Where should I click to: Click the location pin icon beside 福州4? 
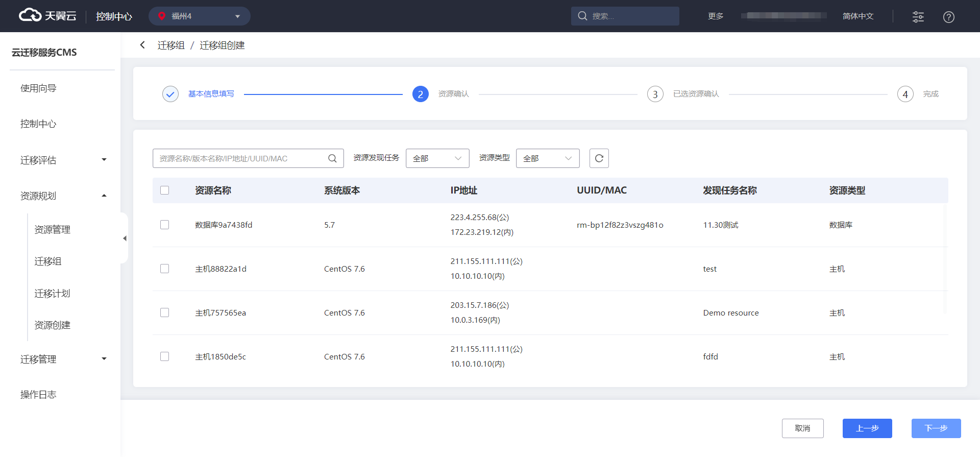coord(162,16)
